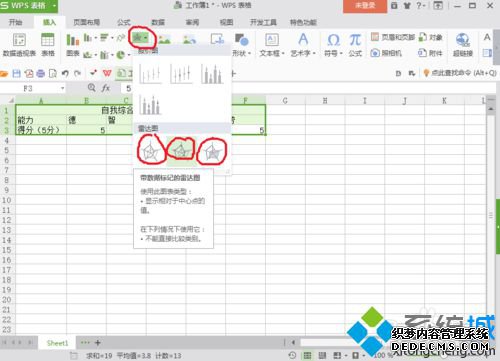
Task: Click the orange login button
Action: pos(365,6)
